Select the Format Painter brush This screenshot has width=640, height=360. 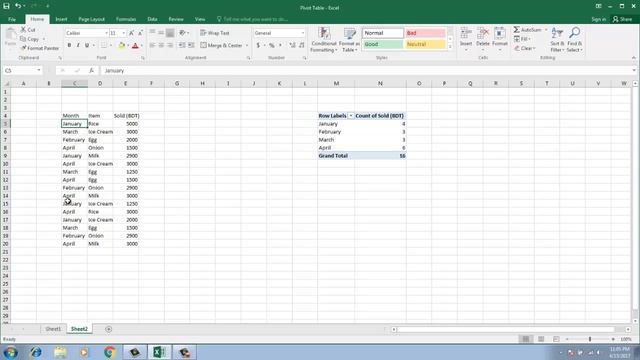click(x=23, y=48)
